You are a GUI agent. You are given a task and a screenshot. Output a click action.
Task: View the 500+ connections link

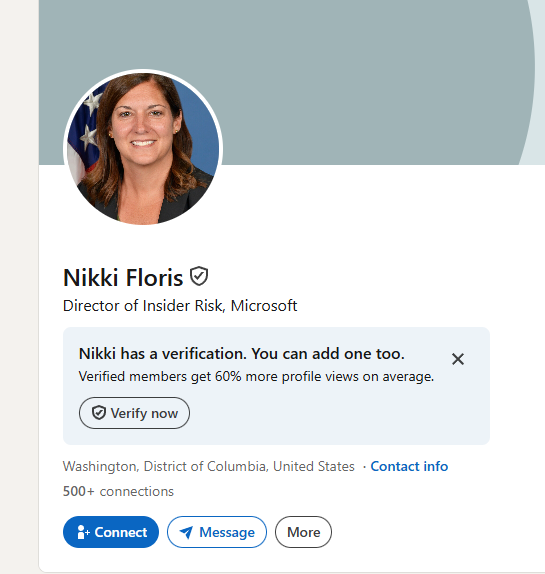pyautogui.click(x=118, y=491)
